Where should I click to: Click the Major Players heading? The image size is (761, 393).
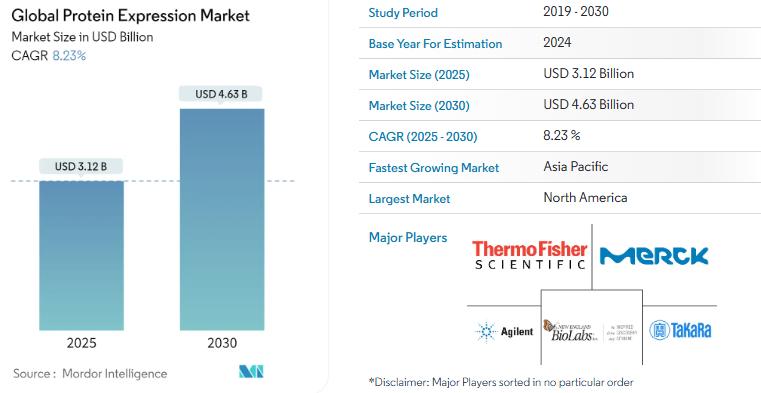click(x=408, y=238)
